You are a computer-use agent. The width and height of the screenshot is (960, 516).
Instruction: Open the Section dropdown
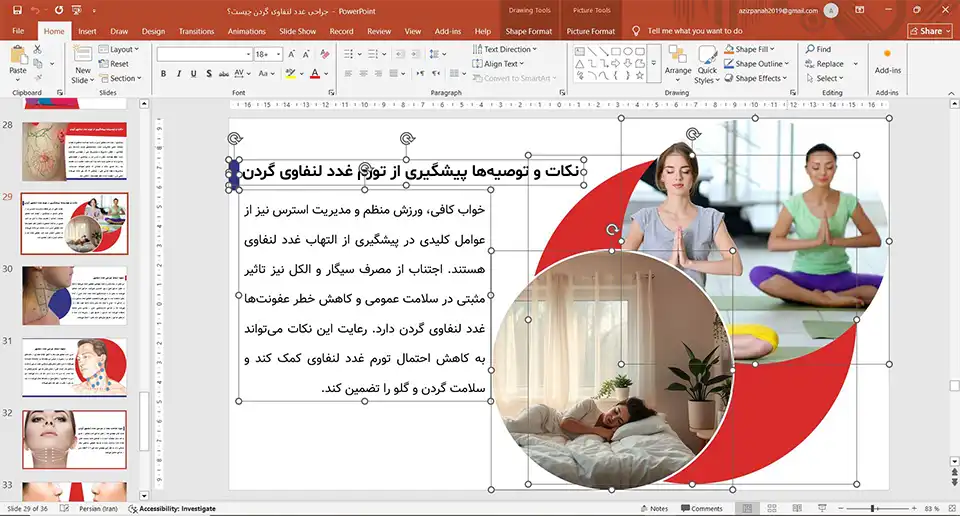(x=120, y=78)
